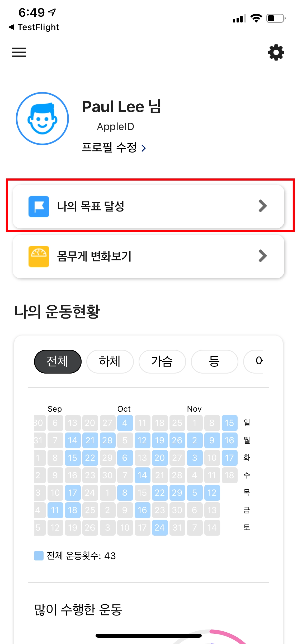The height and width of the screenshot is (644, 297).
Task: Tap the blue flag goal icon
Action: pyautogui.click(x=39, y=206)
